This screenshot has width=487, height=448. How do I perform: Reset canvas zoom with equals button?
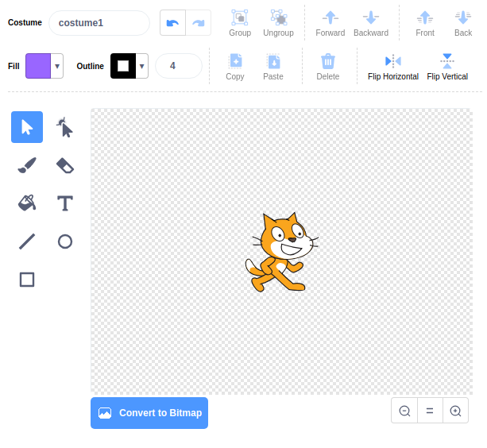click(430, 411)
